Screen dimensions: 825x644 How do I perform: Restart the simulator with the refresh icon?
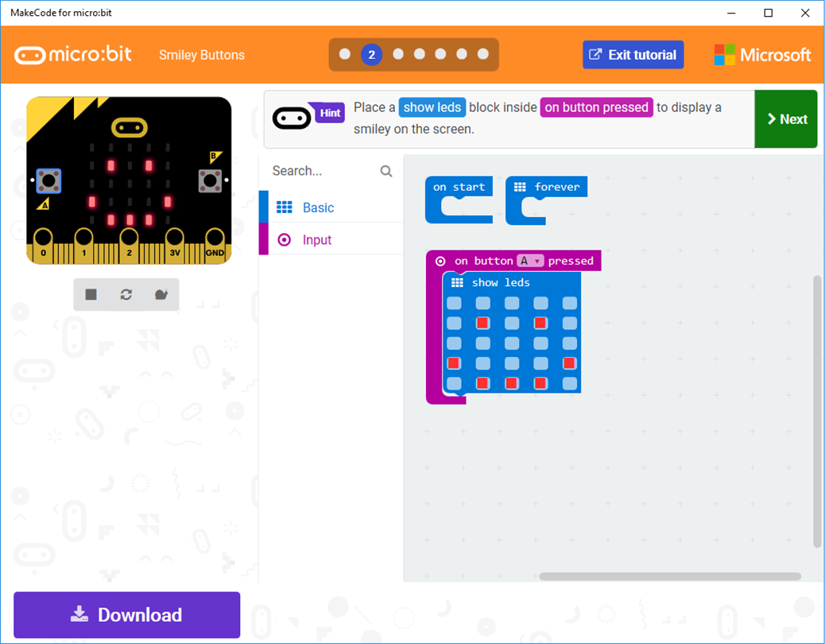pyautogui.click(x=126, y=294)
